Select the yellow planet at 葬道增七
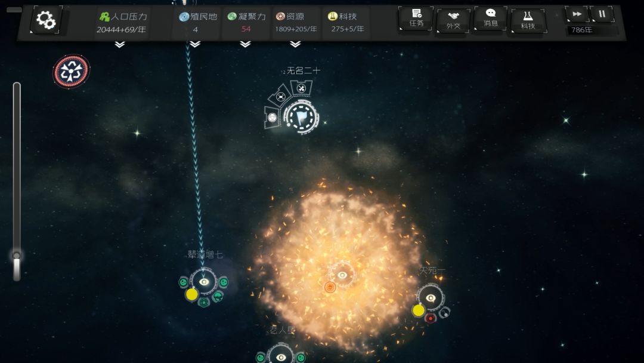Viewport: 644px width, 363px height. click(x=192, y=294)
